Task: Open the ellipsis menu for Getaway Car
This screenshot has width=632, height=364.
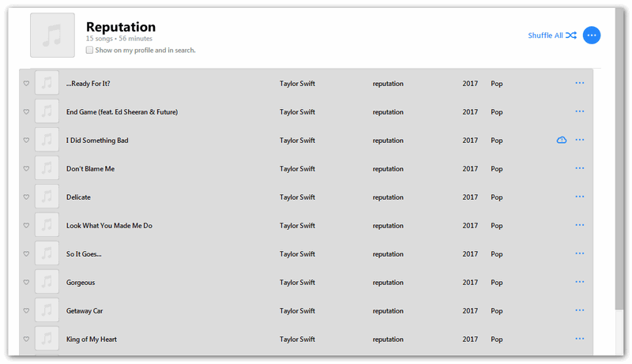Action: pyautogui.click(x=580, y=310)
